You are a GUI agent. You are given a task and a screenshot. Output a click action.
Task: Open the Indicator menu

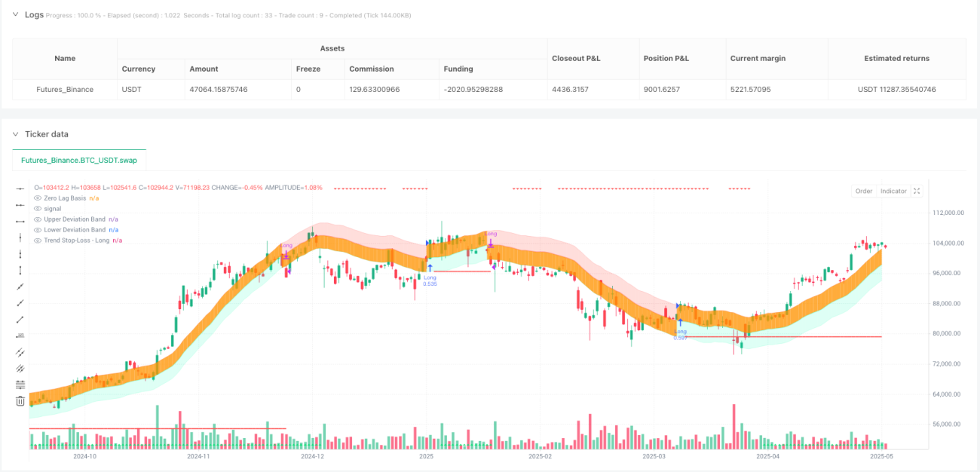(893, 191)
